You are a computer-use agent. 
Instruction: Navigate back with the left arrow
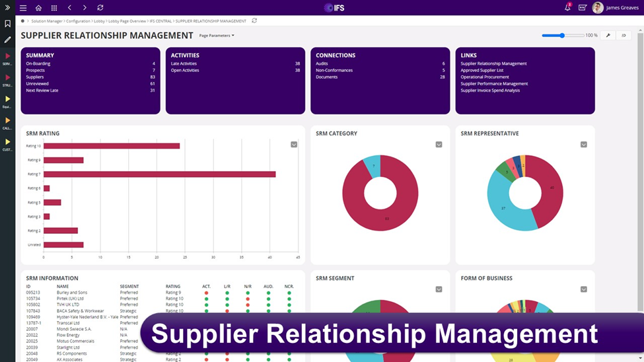tap(69, 8)
